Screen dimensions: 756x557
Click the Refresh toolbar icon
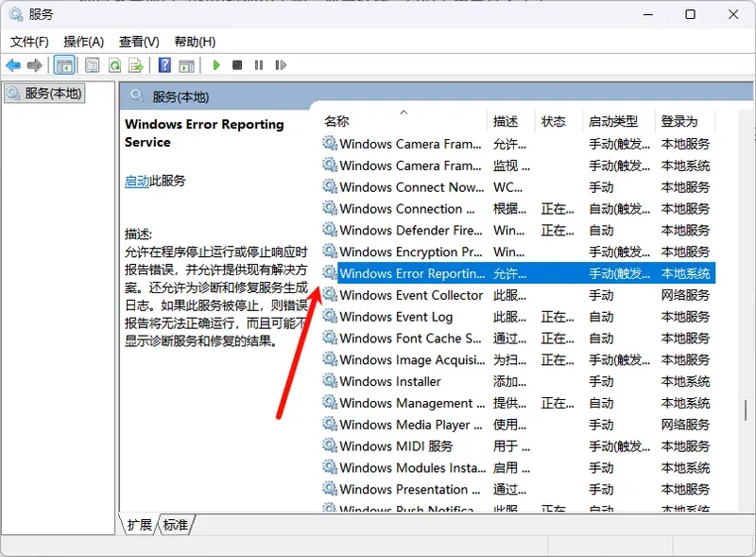click(114, 65)
